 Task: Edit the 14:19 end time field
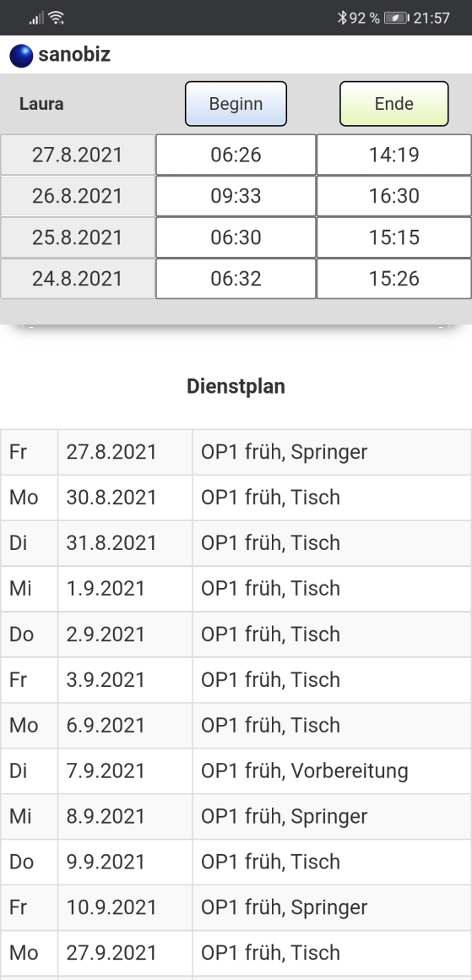coord(394,155)
